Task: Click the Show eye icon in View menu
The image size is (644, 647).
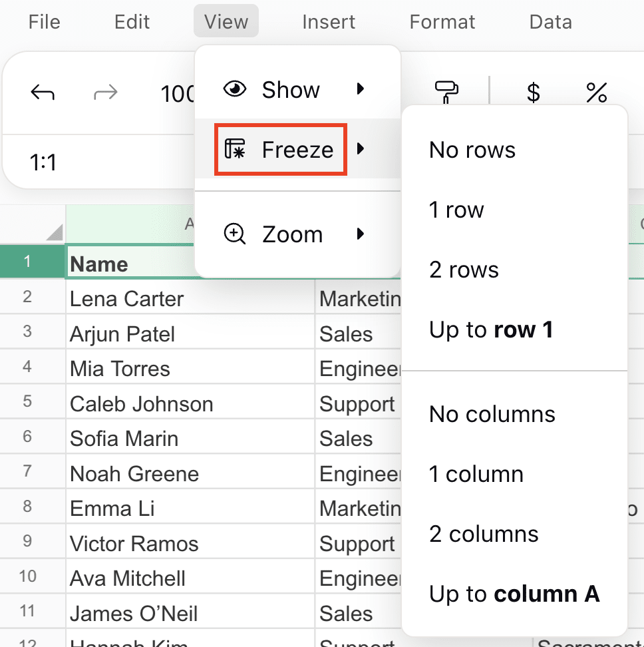Action: coord(234,89)
